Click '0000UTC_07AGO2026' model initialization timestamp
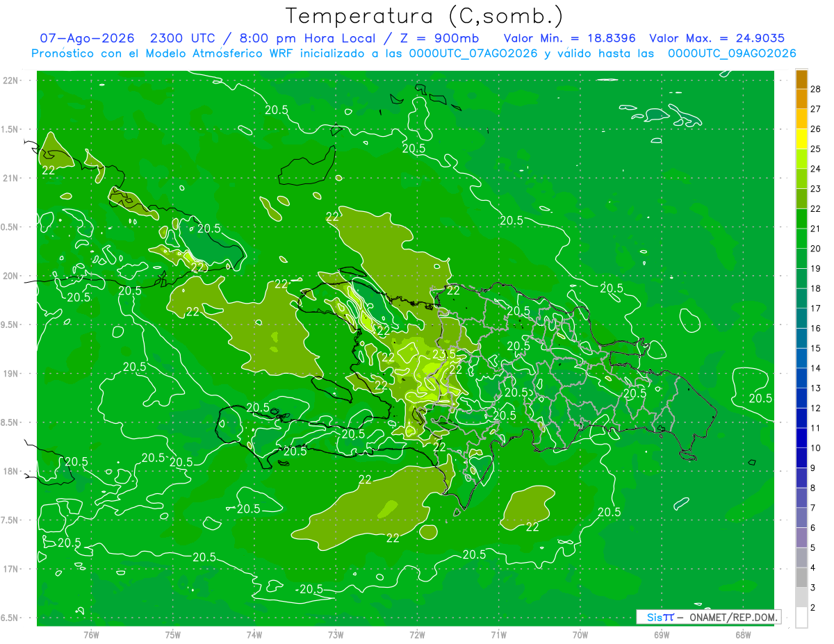The width and height of the screenshot is (834, 644). 473,53
